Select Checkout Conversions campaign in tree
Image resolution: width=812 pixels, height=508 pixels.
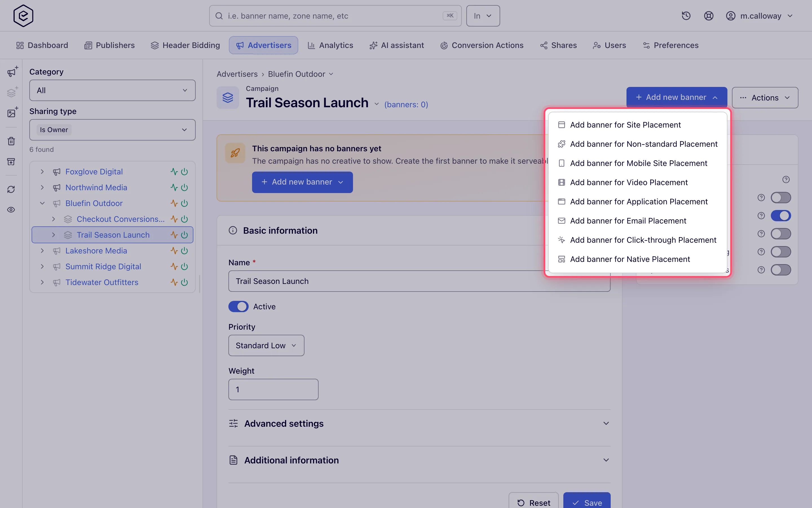[120, 219]
